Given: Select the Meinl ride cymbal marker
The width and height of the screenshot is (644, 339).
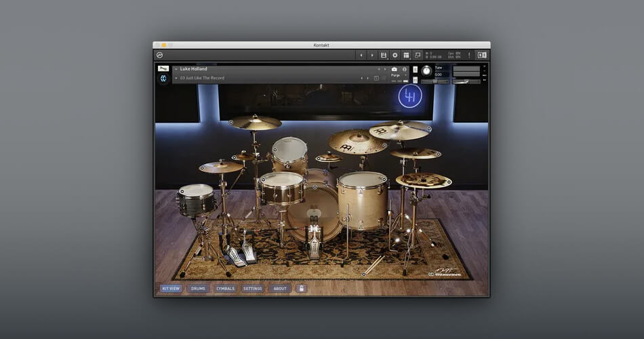Looking at the screenshot, I should click(384, 144).
